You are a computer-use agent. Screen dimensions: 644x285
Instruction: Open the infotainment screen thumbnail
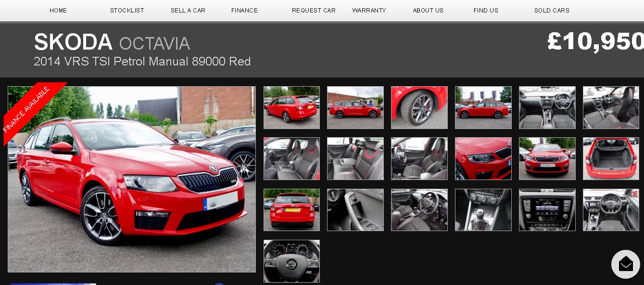[x=547, y=210]
